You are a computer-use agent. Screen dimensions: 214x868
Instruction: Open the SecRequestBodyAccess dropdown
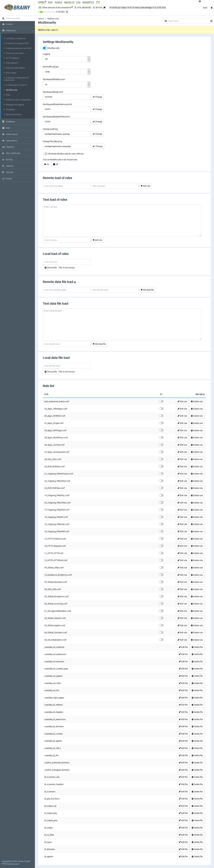coord(66,84)
